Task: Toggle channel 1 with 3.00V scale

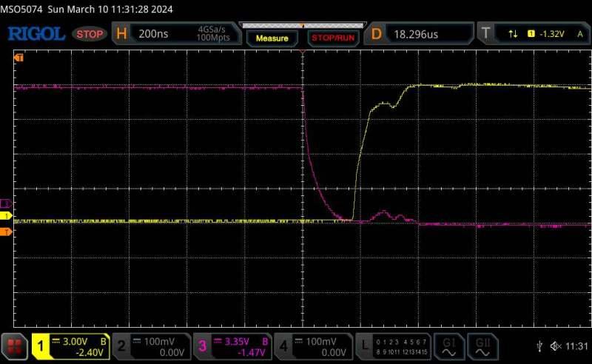Action: [70, 346]
